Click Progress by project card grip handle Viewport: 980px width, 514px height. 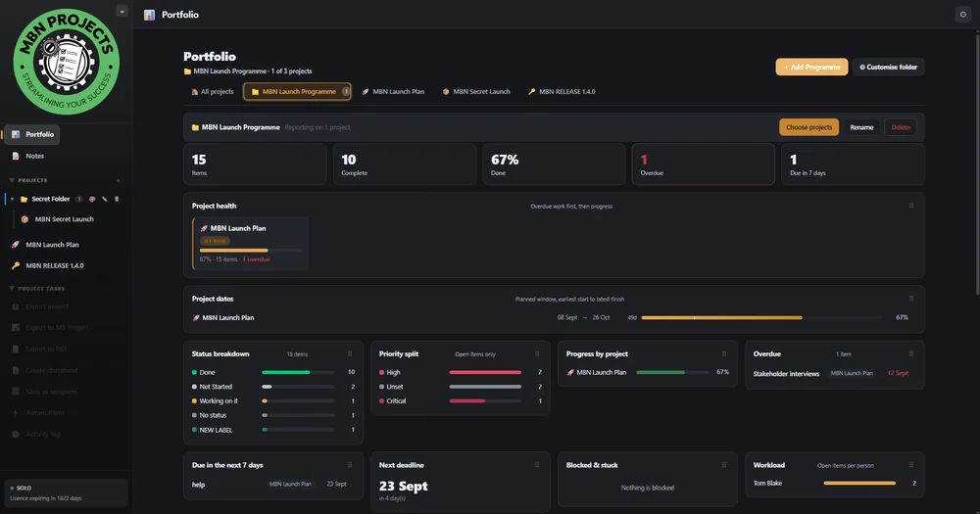(724, 353)
